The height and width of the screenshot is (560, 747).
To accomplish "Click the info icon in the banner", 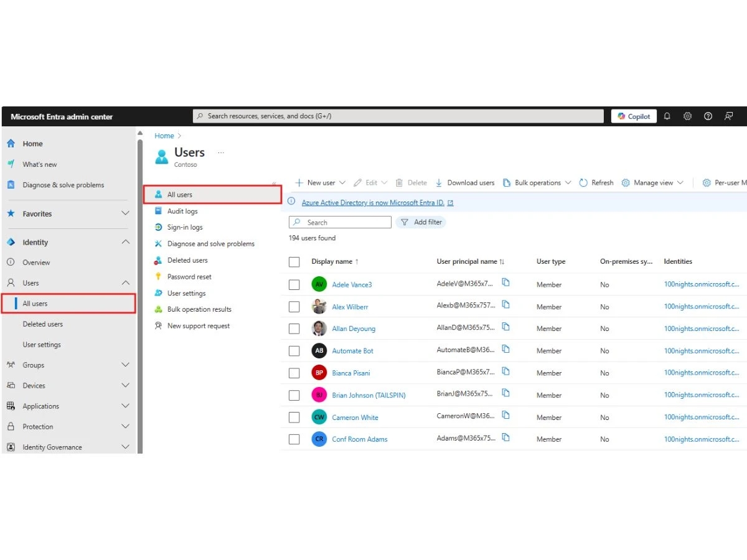I will (x=291, y=202).
